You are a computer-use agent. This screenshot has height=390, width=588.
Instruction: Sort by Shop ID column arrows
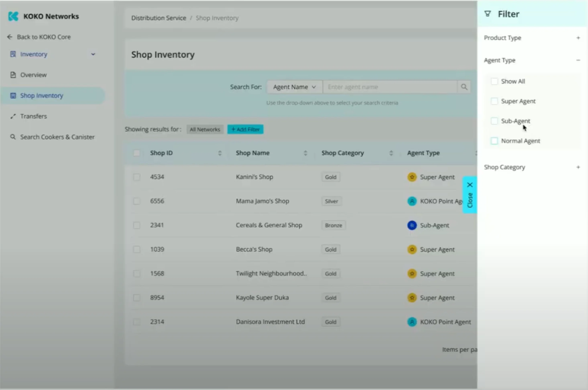click(220, 153)
